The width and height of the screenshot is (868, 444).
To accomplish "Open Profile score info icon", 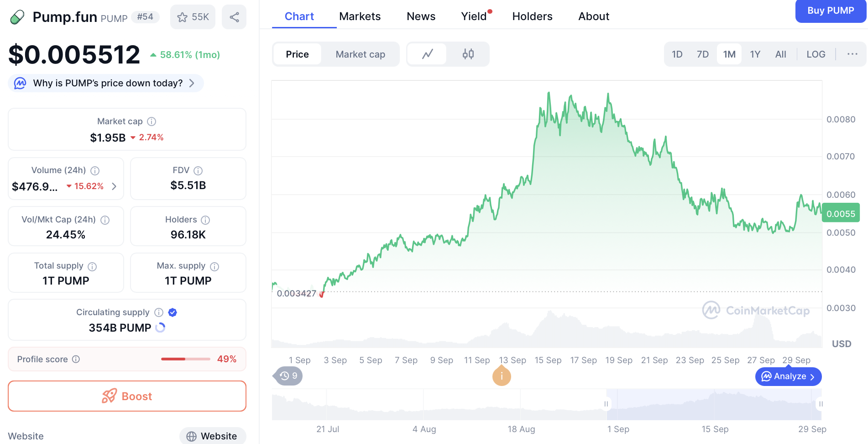I will [x=76, y=359].
